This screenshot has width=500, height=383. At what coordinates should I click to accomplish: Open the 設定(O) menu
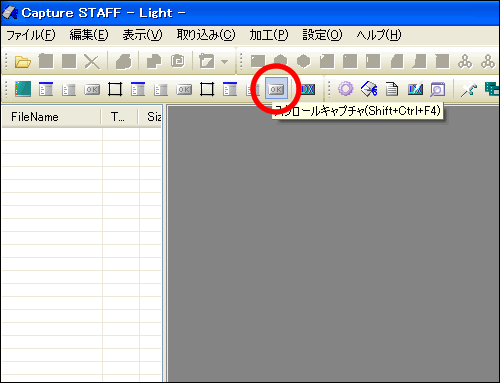coord(322,35)
